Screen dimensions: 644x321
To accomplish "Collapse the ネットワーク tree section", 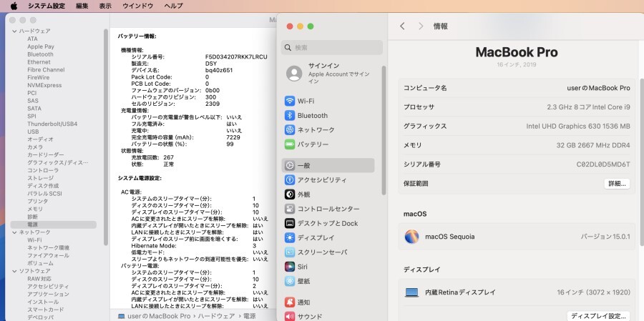I will (14, 232).
